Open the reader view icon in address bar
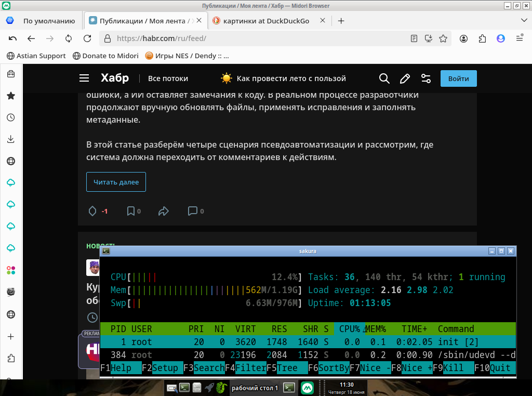532x396 pixels. [414, 38]
